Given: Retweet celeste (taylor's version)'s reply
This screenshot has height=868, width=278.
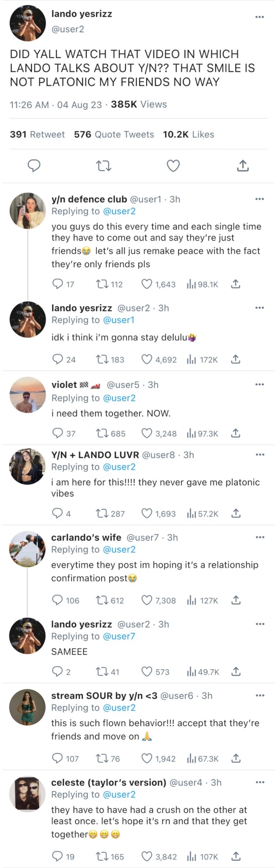Looking at the screenshot, I should point(102,856).
